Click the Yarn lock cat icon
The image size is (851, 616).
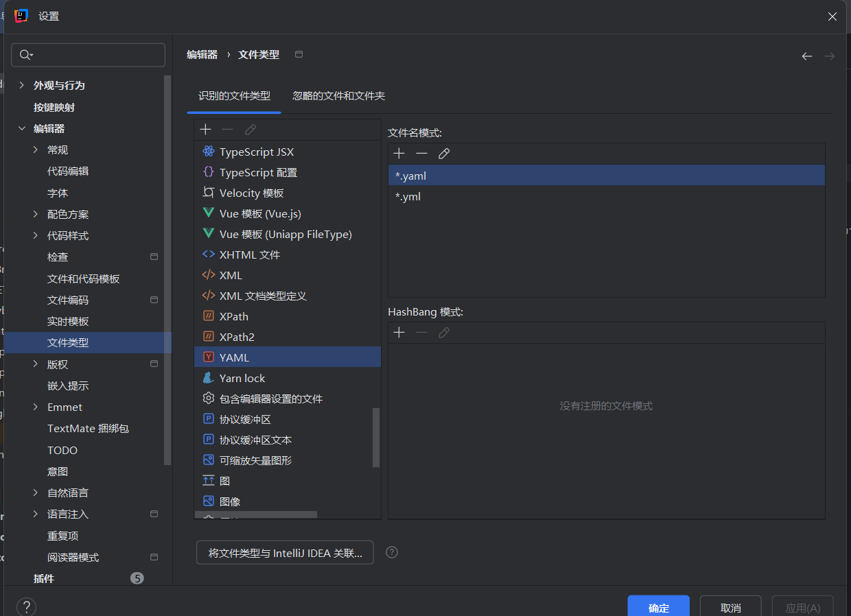tap(209, 378)
